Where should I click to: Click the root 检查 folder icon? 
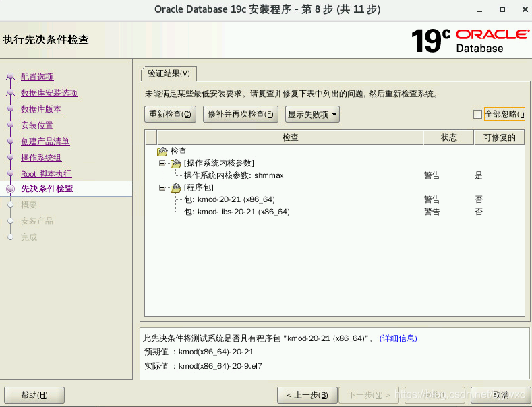click(x=162, y=151)
